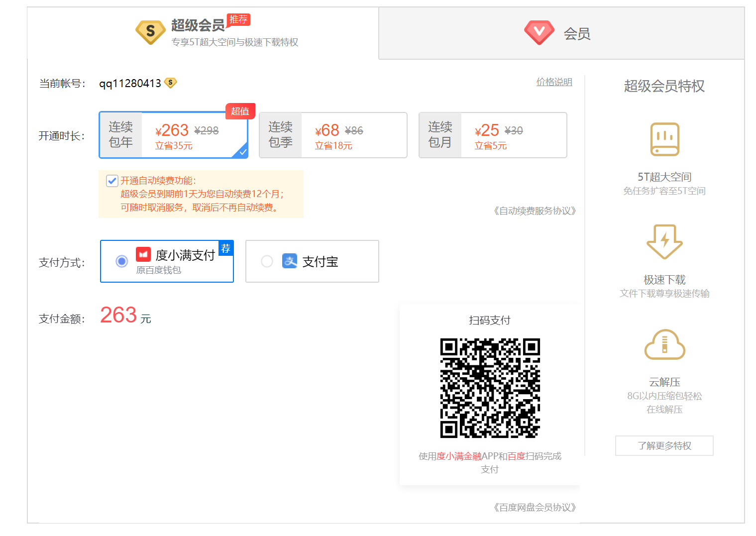
Task: Click the 专享5T超大空间与极速下载特权 subtitle
Action: [235, 42]
